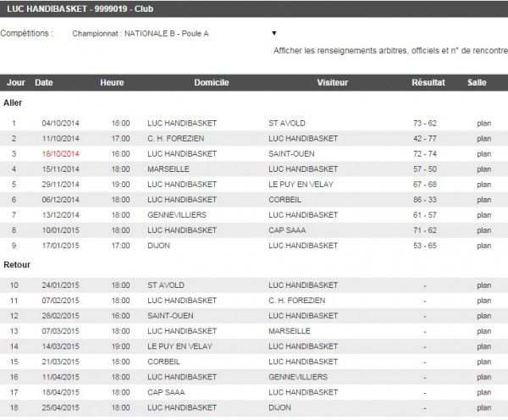
Task: Open plan link for the 11/04/2015 match
Action: coord(483,377)
